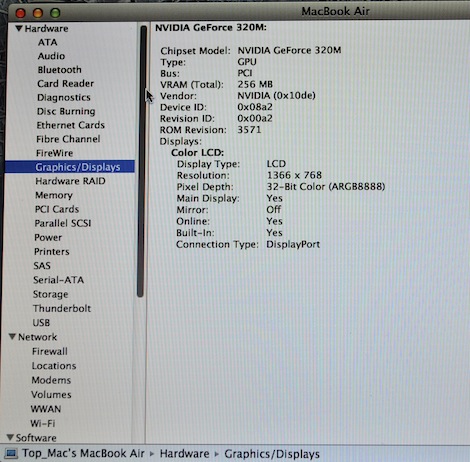The width and height of the screenshot is (470, 462).
Task: Select Volumes under Network
Action: coord(51,395)
